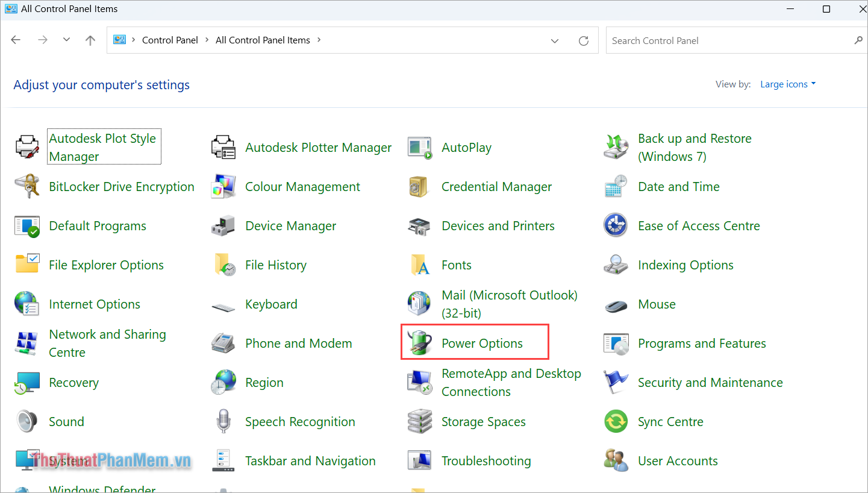Open Power Options
Image resolution: width=868 pixels, height=493 pixels.
(481, 343)
